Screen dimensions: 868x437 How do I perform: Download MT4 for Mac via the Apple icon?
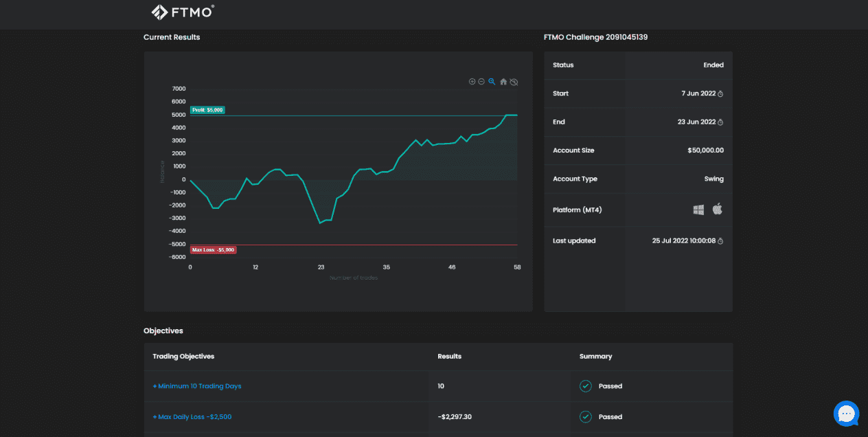coord(718,209)
